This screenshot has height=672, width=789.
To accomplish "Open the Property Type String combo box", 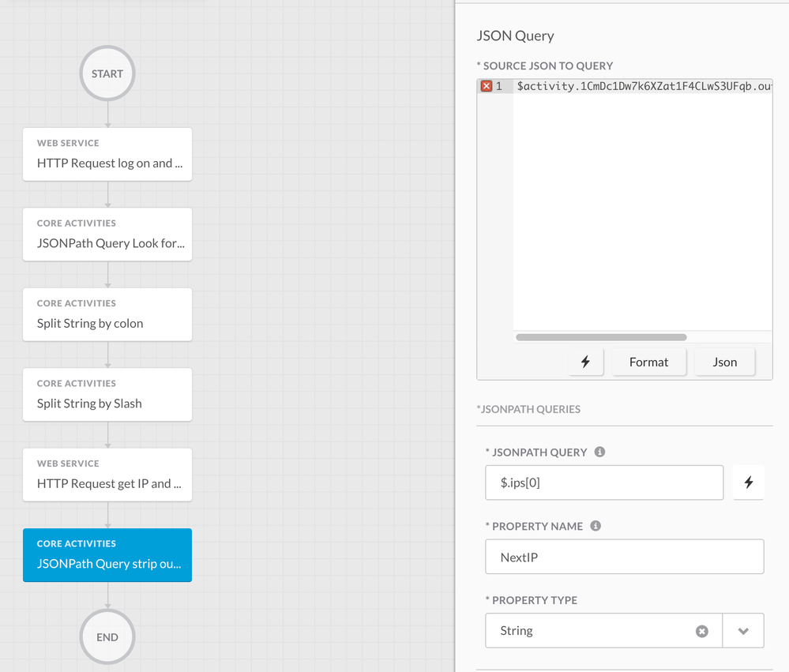I will coord(625,631).
